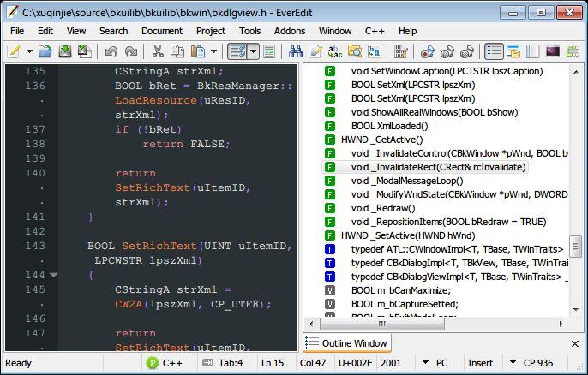Open the Addons menu

coord(290,31)
